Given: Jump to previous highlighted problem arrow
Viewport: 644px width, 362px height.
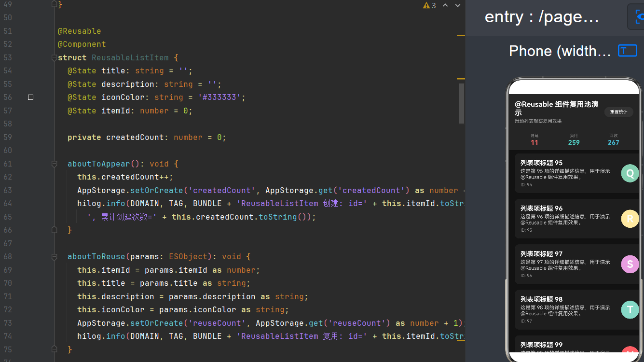Looking at the screenshot, I should tap(445, 5).
